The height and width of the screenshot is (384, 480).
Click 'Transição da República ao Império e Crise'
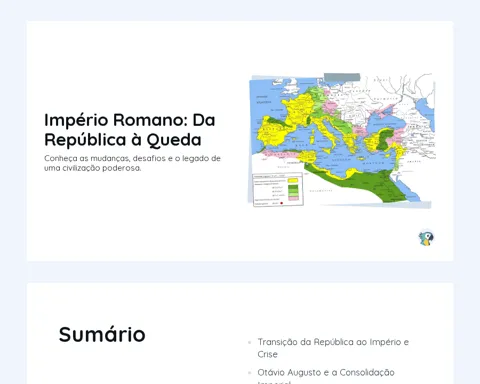click(333, 348)
